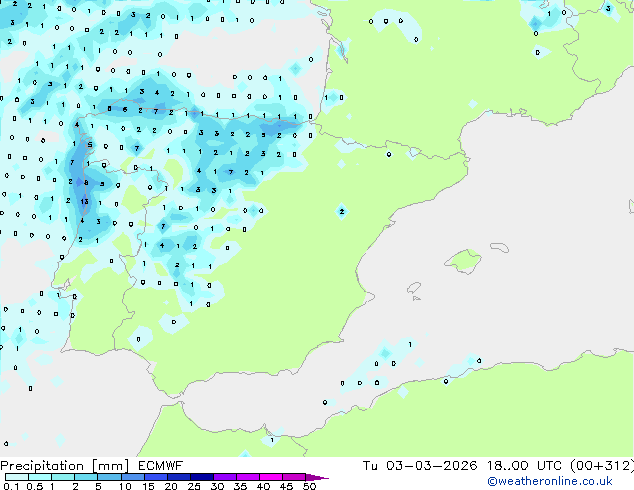Image resolution: width=634 pixels, height=490 pixels.
Task: Click the '0.5' legend scale label
Action: point(35,486)
